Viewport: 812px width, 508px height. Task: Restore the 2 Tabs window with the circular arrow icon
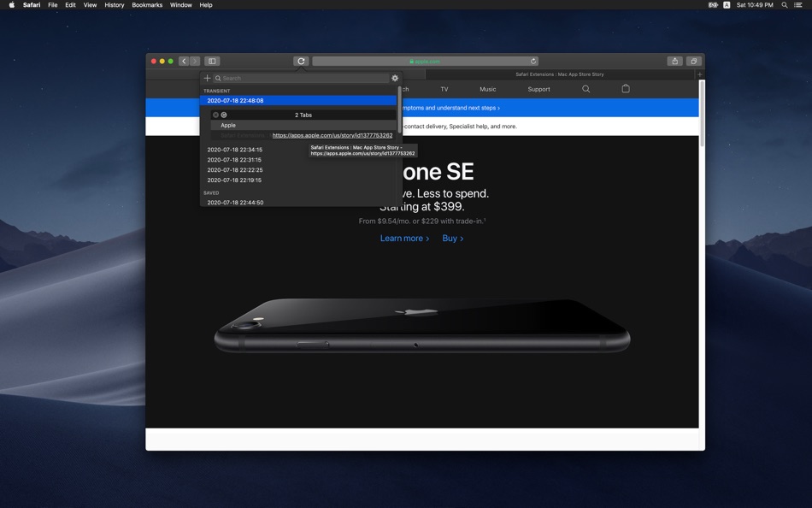click(224, 115)
